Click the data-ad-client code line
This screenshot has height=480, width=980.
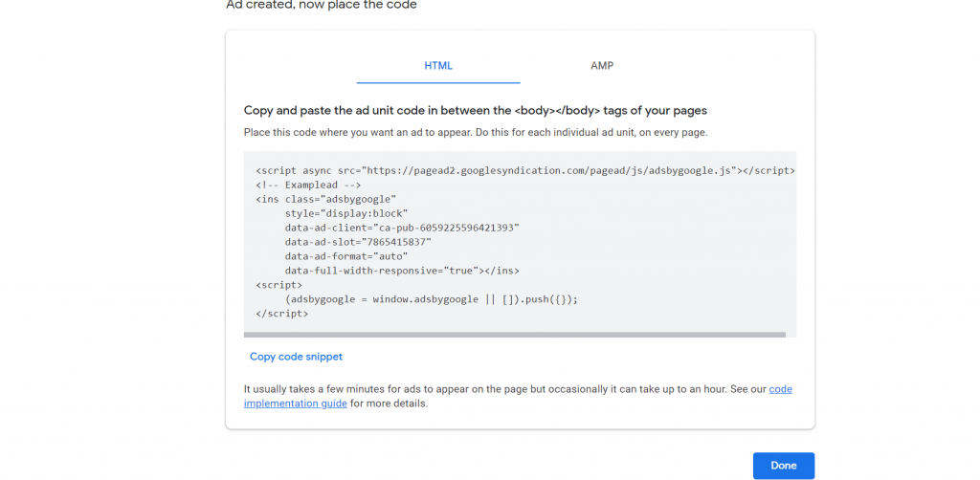point(403,228)
